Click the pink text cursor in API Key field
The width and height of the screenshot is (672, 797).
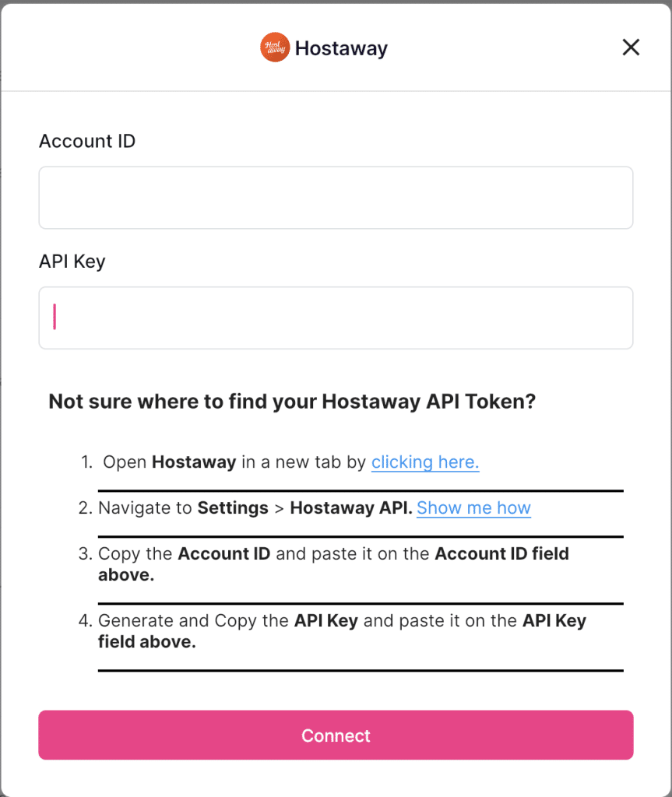pyautogui.click(x=55, y=317)
